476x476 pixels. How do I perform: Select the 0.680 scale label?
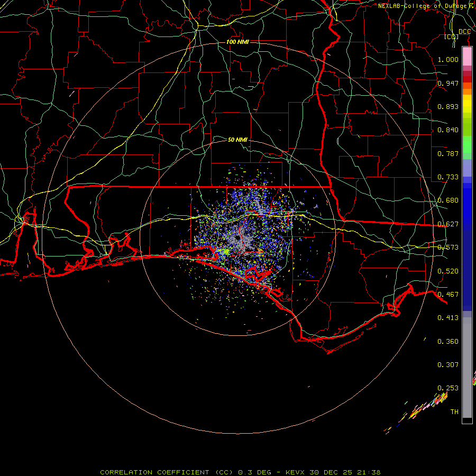click(x=448, y=200)
